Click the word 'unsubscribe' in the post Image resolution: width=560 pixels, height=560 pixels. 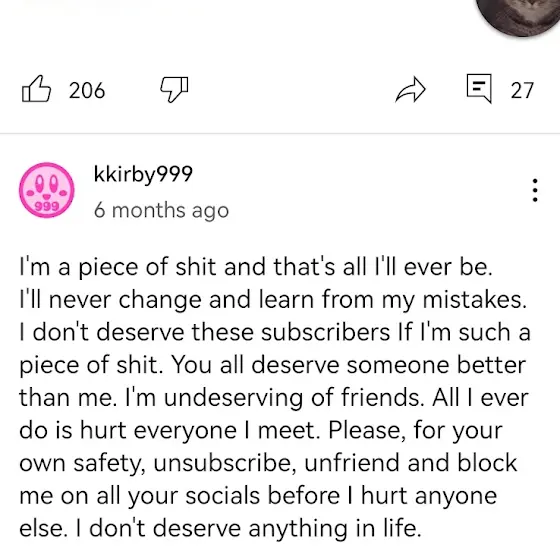pyautogui.click(x=225, y=463)
